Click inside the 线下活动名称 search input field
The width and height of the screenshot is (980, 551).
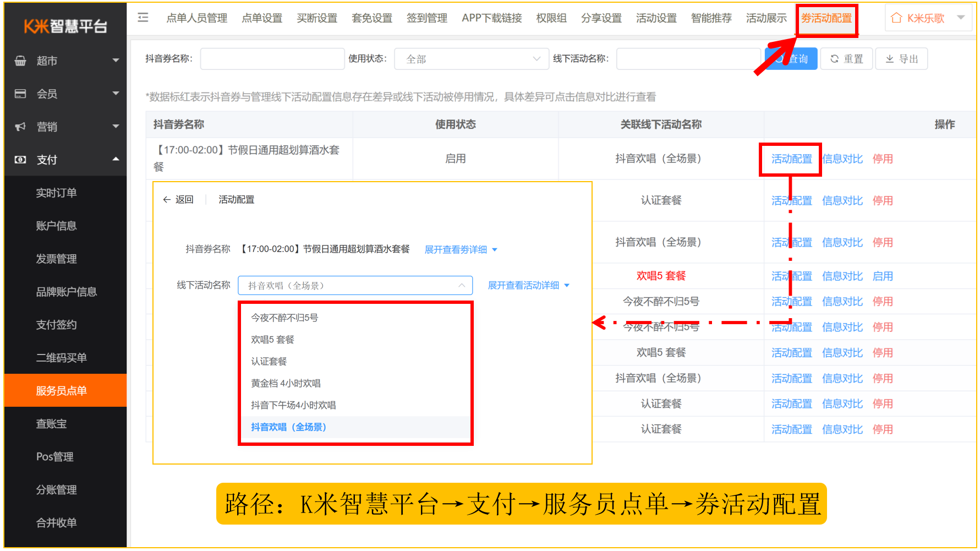click(689, 59)
